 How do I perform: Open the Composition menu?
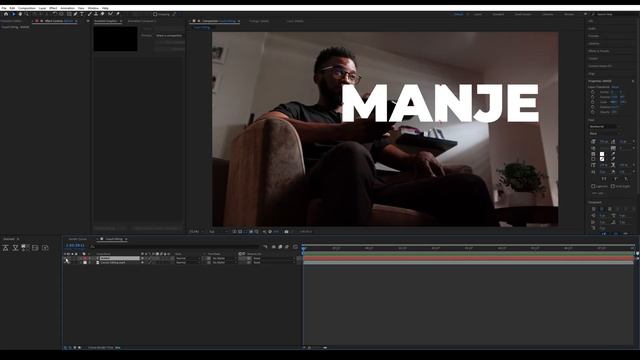(27, 8)
